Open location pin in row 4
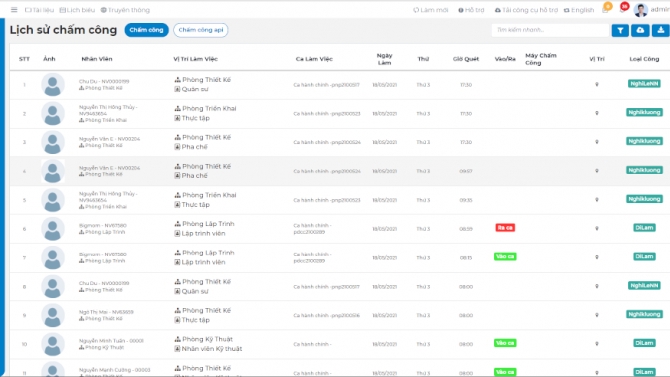Viewport: 670px width, 377px height. pyautogui.click(x=597, y=171)
